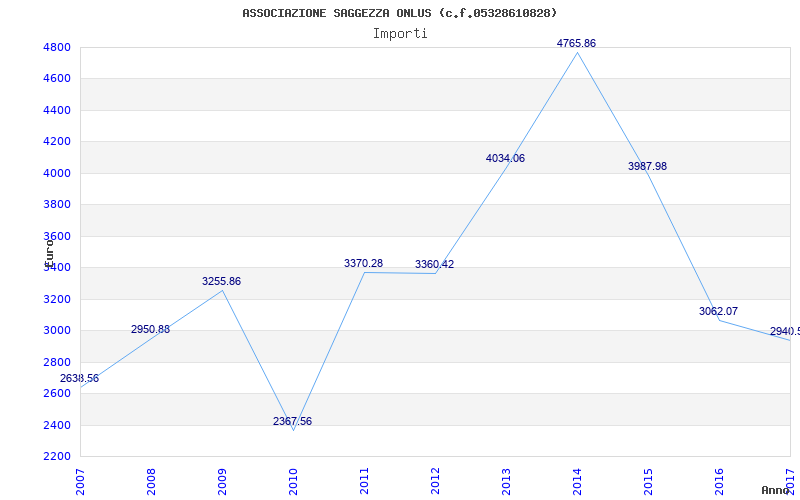800x500 pixels.
Task: Click x-axis year label 2016
Action: pos(718,482)
